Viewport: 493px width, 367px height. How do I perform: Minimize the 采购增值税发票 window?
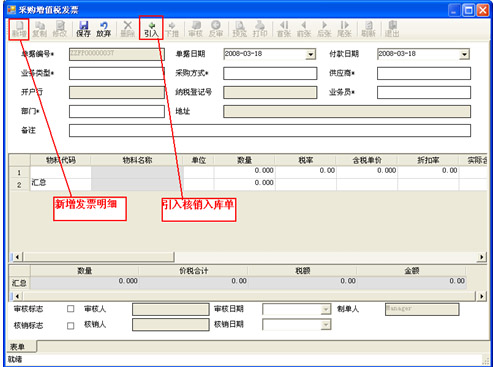click(454, 10)
